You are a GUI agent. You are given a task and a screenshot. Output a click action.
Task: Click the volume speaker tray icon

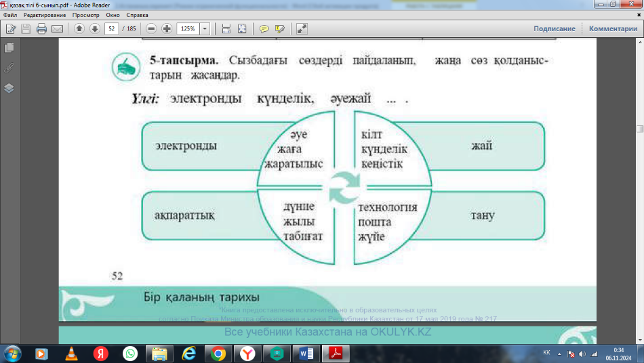click(582, 354)
